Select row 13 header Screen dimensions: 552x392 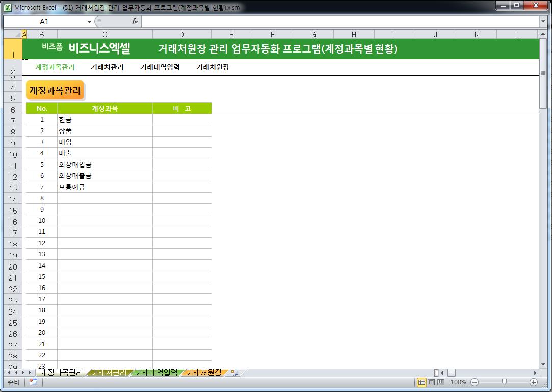pos(13,188)
